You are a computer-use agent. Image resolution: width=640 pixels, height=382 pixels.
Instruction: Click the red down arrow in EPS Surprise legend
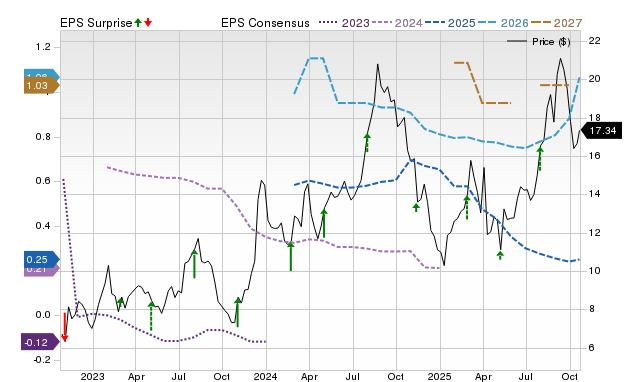(148, 22)
